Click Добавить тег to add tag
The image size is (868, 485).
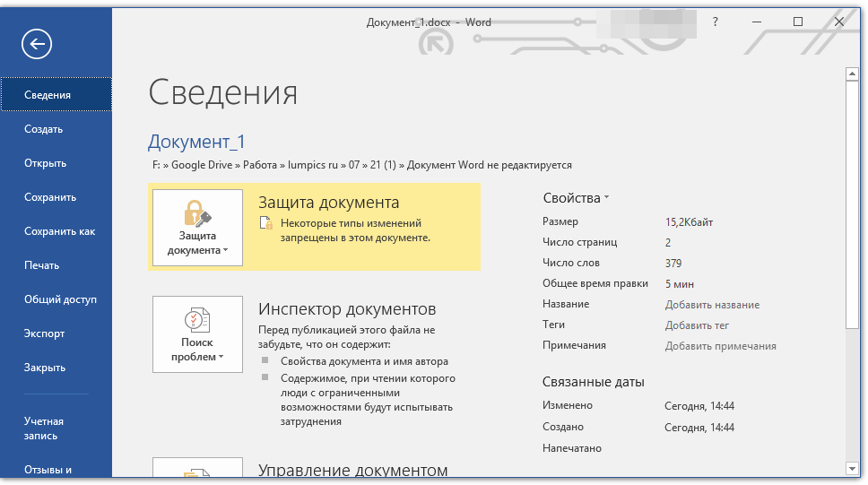(x=697, y=325)
